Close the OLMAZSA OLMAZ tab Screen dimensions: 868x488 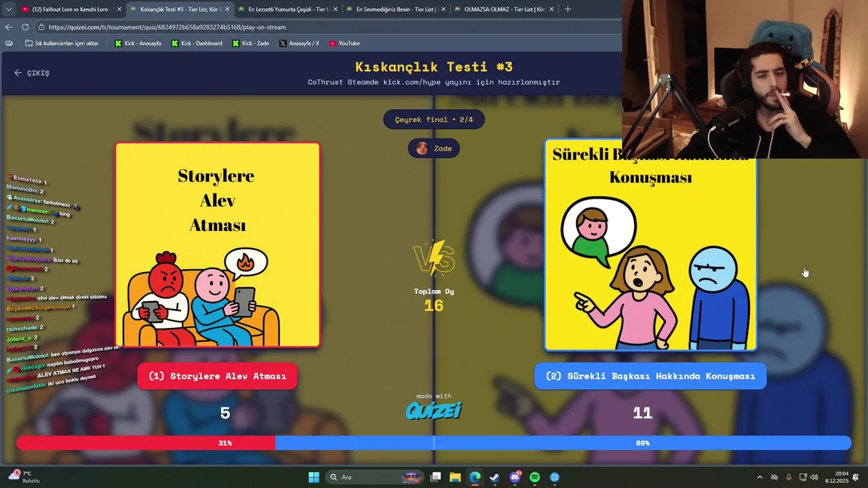(551, 9)
